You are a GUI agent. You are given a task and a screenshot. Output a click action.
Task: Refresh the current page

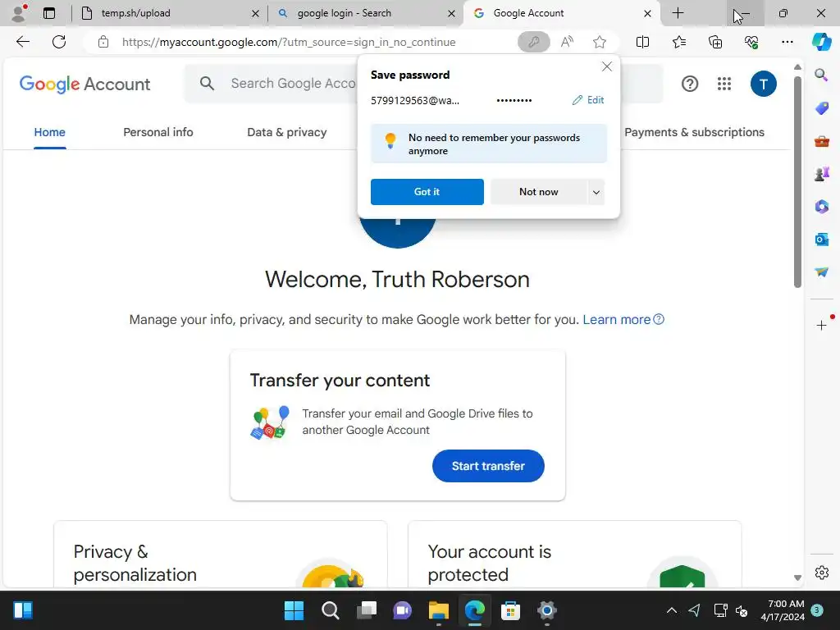click(x=59, y=42)
